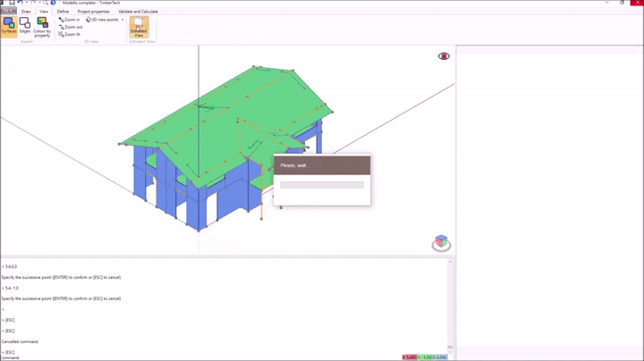Click the red X coordinate field
This screenshot has height=361, width=644.
point(410,357)
